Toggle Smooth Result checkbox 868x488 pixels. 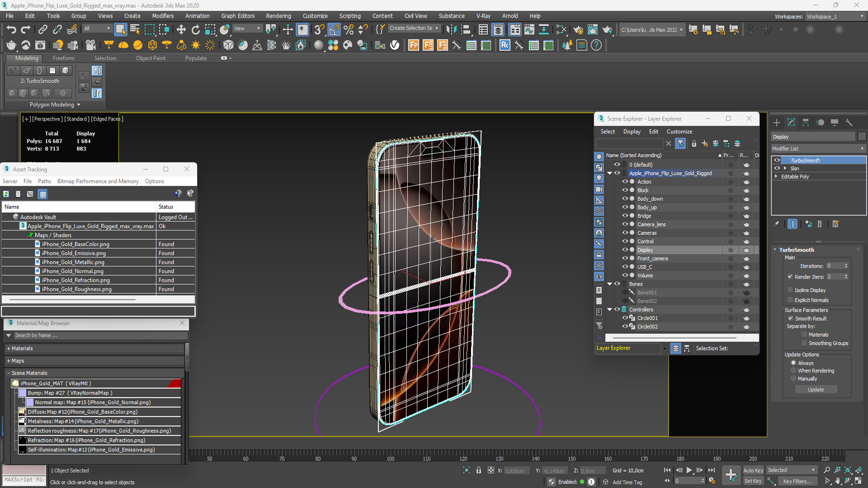791,319
